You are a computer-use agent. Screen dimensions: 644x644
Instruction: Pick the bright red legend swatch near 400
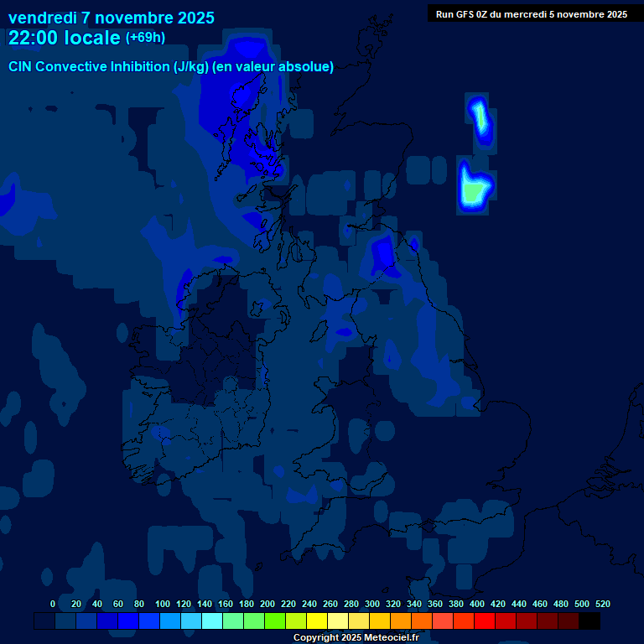485,621
